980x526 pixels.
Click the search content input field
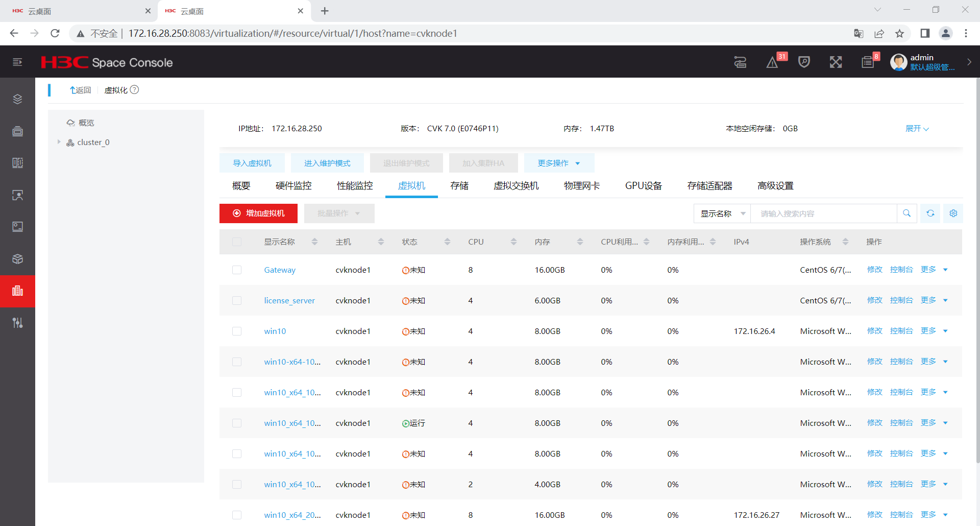click(x=823, y=213)
